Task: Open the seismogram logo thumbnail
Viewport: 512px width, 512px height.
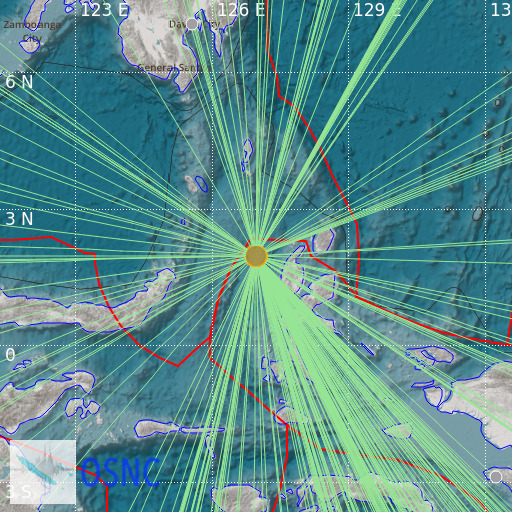Action: click(x=43, y=472)
